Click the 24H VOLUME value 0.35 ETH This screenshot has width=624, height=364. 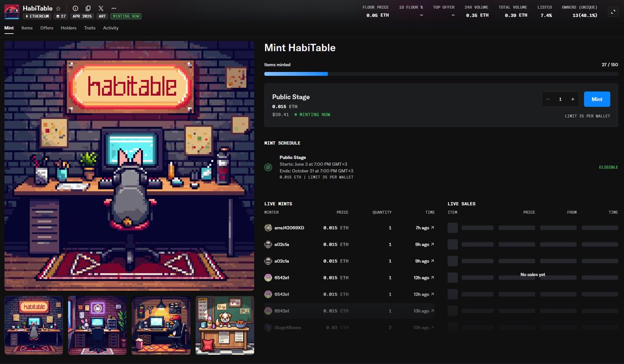[x=477, y=16]
